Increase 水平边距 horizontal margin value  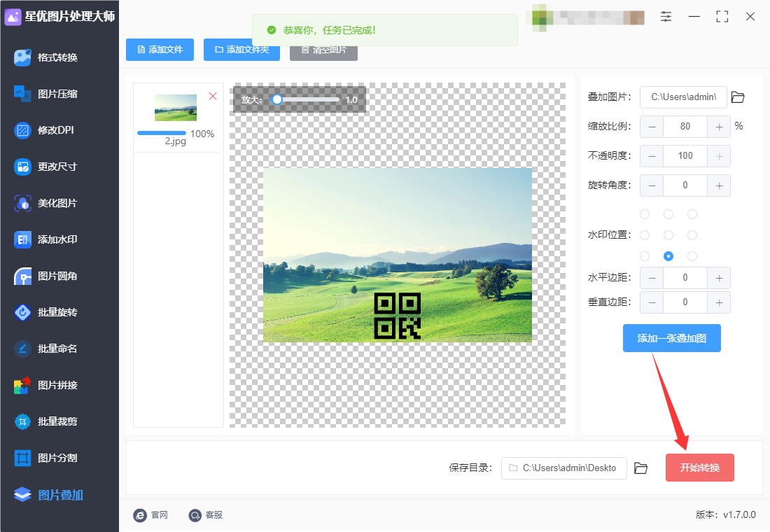(719, 278)
